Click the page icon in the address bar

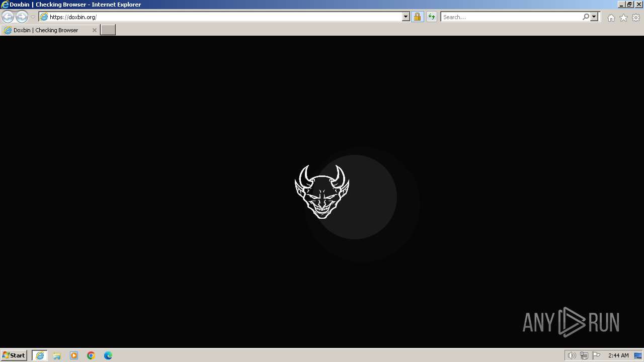click(x=44, y=17)
